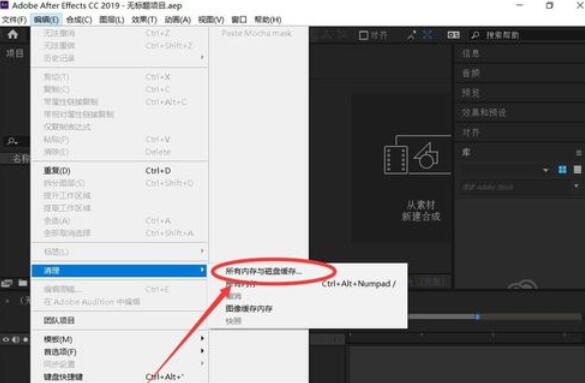Open the library selection dropdown arrow
585x383 pixels.
point(545,170)
